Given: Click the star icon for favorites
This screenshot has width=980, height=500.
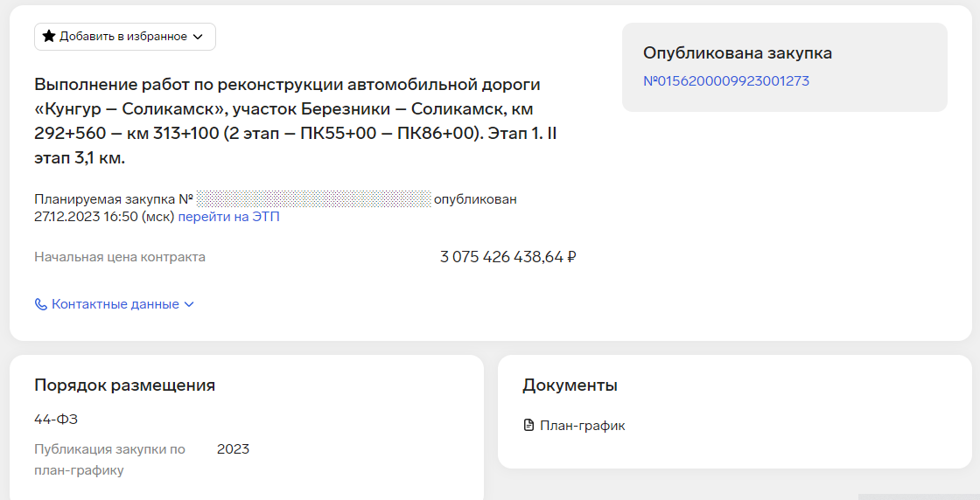Looking at the screenshot, I should [x=49, y=37].
